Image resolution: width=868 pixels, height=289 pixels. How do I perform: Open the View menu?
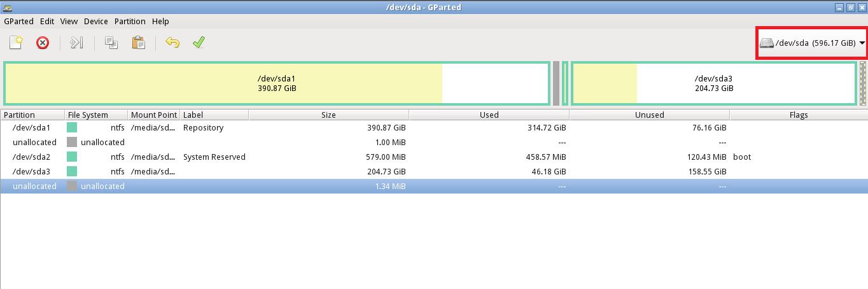[69, 21]
